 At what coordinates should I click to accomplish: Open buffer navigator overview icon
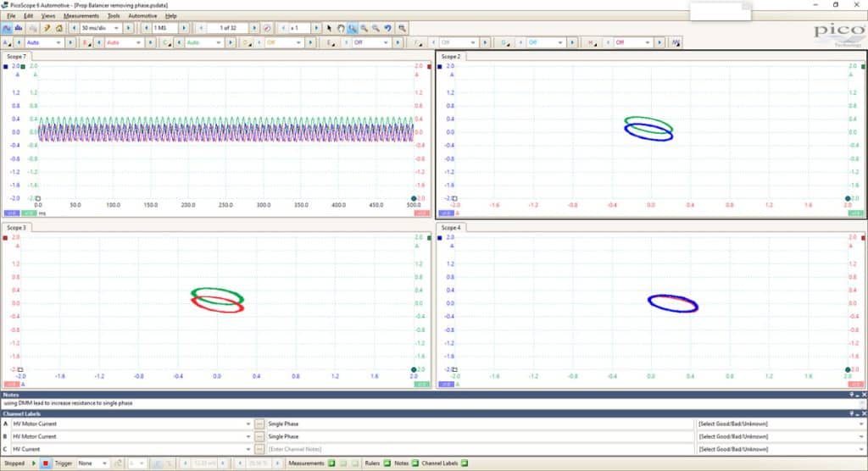coord(267,28)
